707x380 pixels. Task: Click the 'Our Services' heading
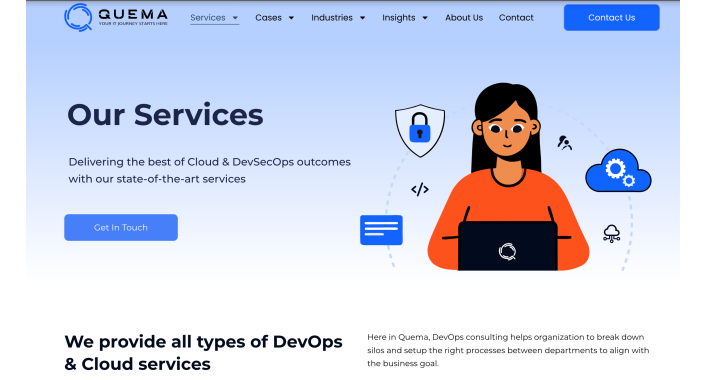(165, 114)
